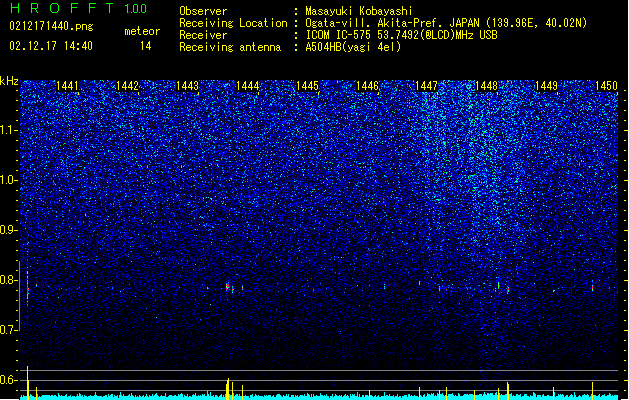Click the observer name Masayuki Kobayashi
The width and height of the screenshot is (629, 400).
(x=359, y=11)
